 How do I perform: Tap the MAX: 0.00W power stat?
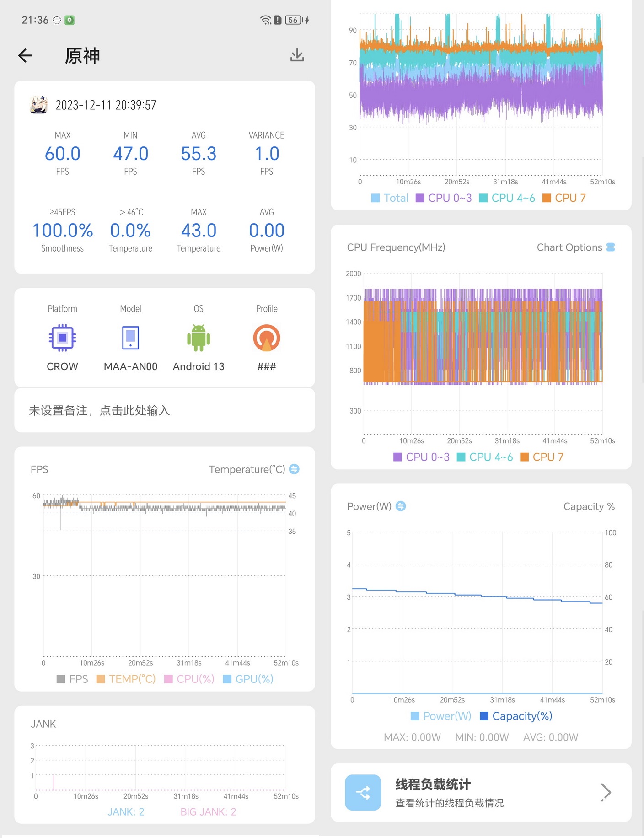tap(412, 737)
